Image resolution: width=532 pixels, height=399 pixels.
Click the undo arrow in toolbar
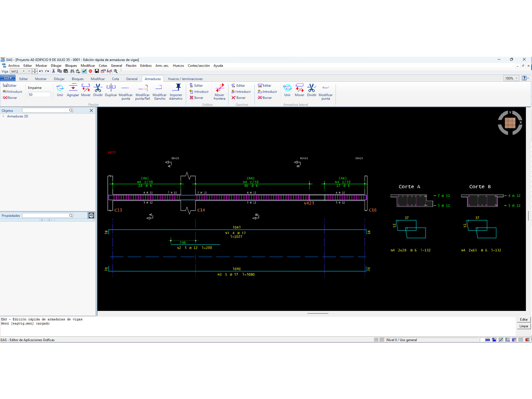point(41,71)
